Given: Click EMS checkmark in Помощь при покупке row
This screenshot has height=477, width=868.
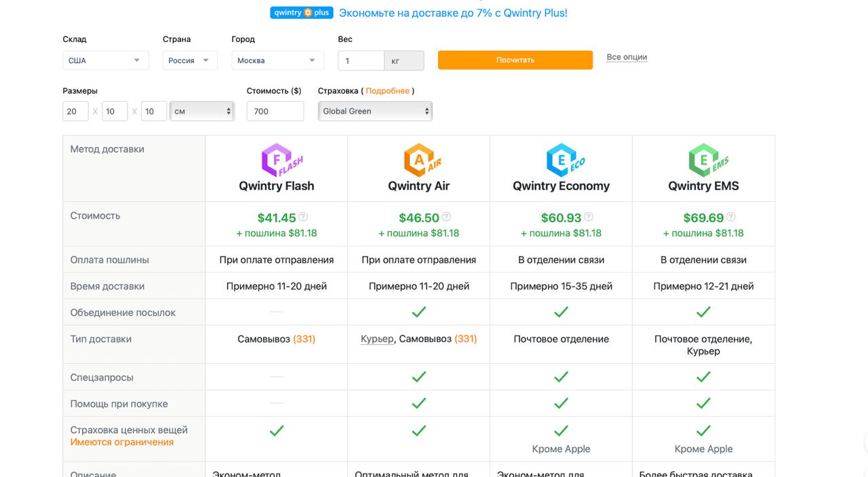Looking at the screenshot, I should coord(703,403).
